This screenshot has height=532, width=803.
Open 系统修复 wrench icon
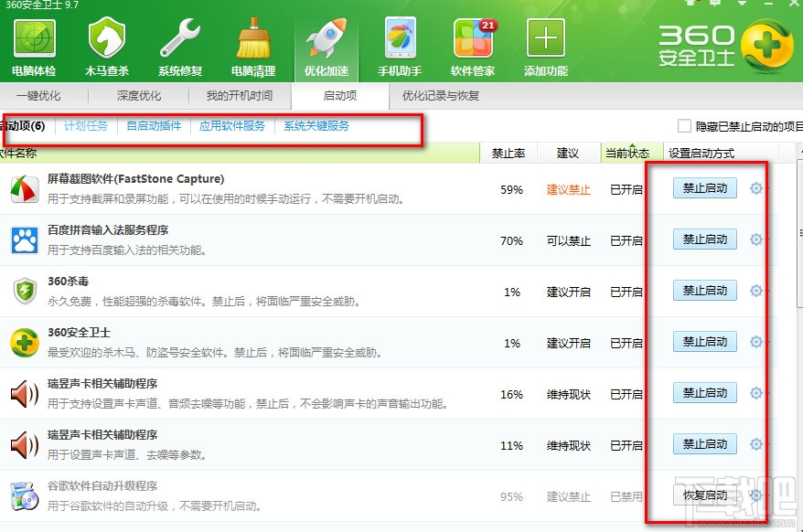[x=180, y=48]
